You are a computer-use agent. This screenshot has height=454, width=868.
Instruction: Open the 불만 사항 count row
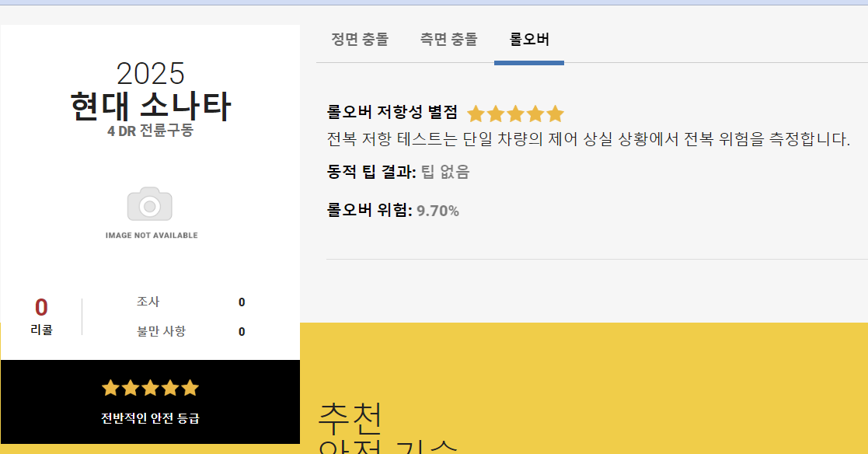[x=191, y=331]
